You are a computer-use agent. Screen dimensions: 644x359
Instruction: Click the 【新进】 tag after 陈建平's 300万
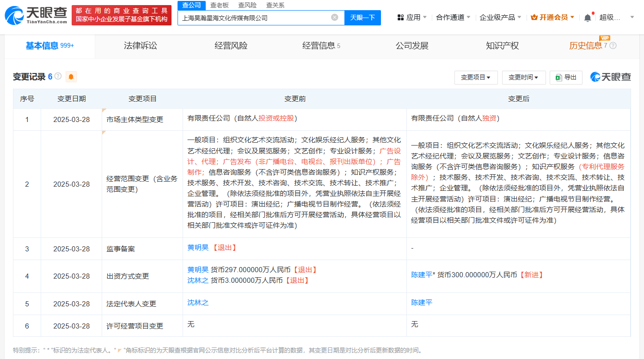coord(531,275)
